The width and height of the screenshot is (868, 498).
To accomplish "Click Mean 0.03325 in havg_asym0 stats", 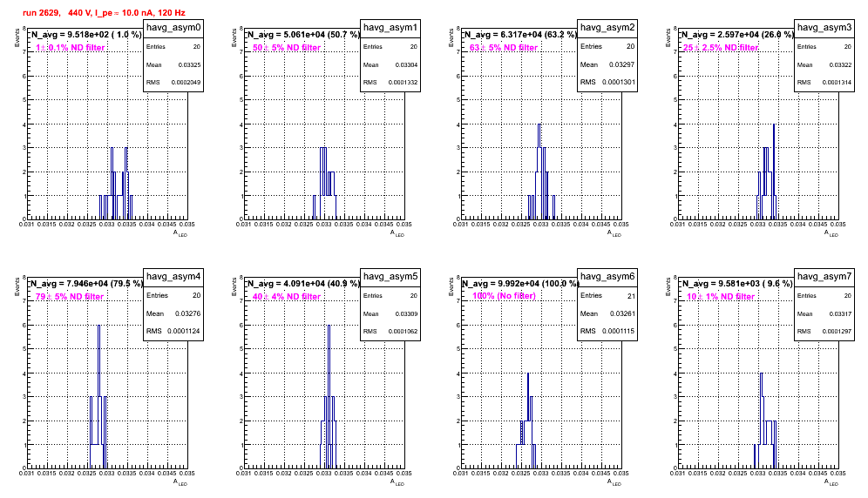I will [x=173, y=64].
